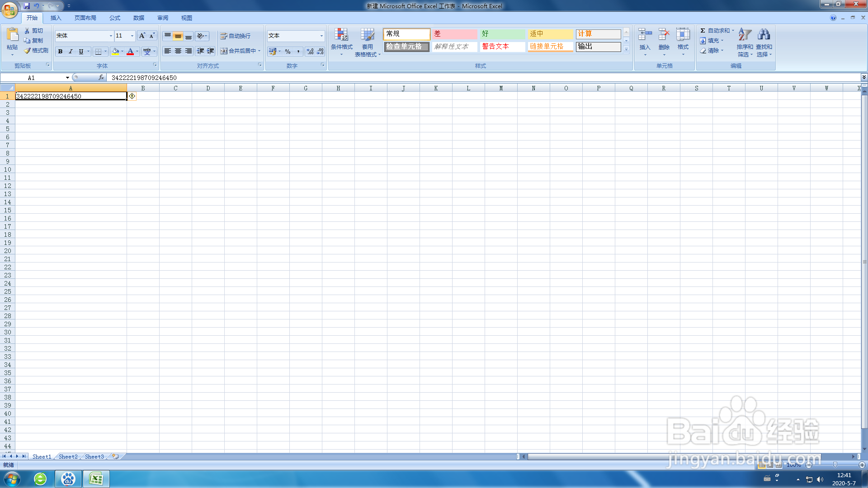
Task: Click the font color red A swatch
Action: pos(130,52)
